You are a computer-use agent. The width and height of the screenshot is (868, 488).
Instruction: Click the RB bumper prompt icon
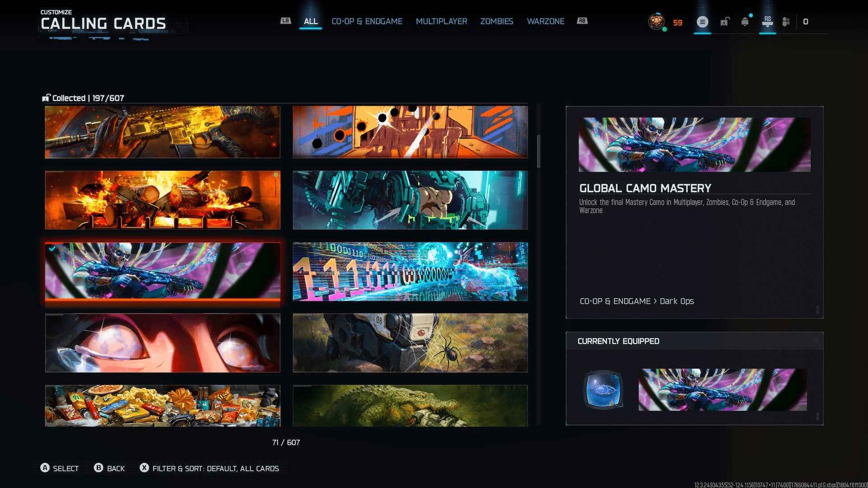click(582, 21)
